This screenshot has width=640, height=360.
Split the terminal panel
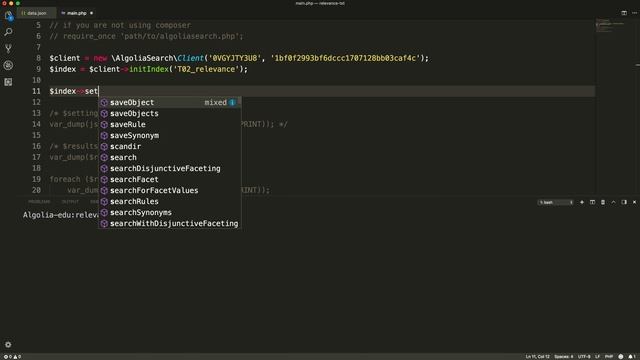click(x=592, y=202)
